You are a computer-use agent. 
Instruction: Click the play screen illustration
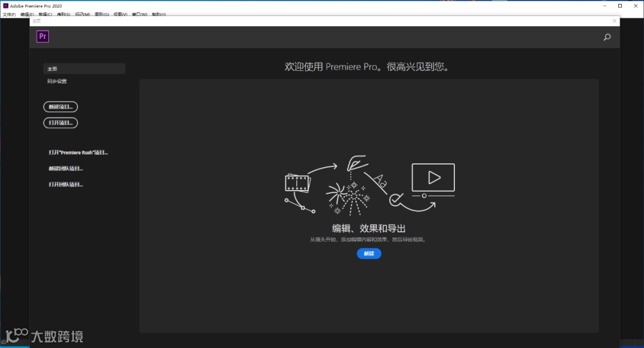click(x=434, y=180)
